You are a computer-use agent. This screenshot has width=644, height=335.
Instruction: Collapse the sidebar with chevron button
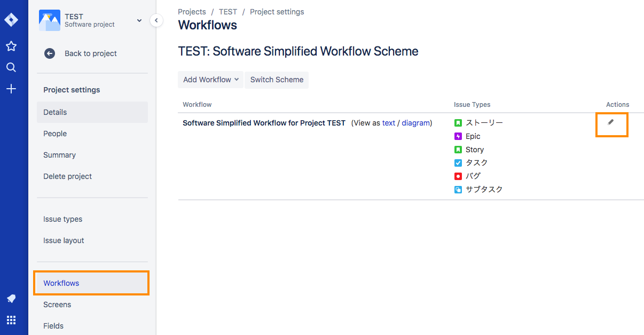[x=156, y=20]
